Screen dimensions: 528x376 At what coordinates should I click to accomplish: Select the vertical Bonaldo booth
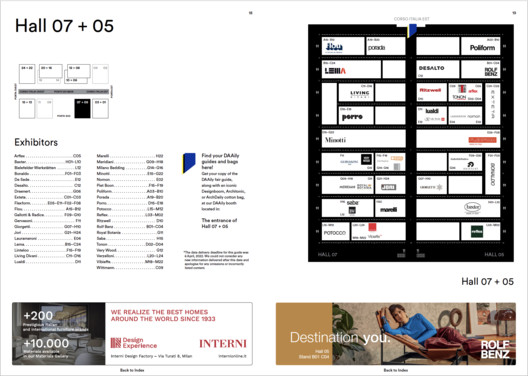[493, 173]
